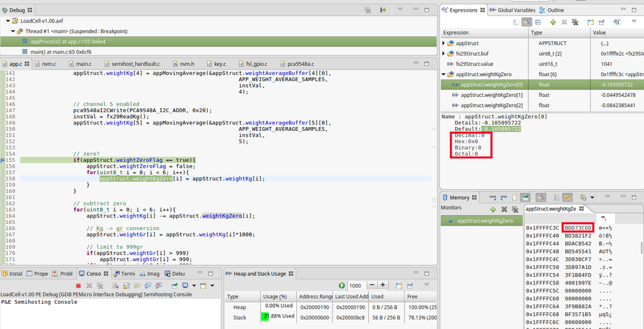The image size is (644, 329).
Task: Open Display Selected Console dropdown arrow
Action: tap(194, 286)
